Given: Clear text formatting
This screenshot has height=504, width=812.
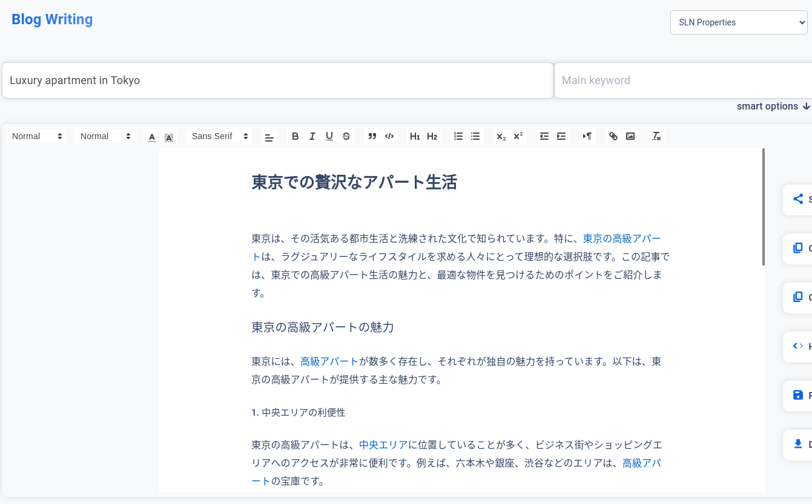Looking at the screenshot, I should (x=656, y=136).
